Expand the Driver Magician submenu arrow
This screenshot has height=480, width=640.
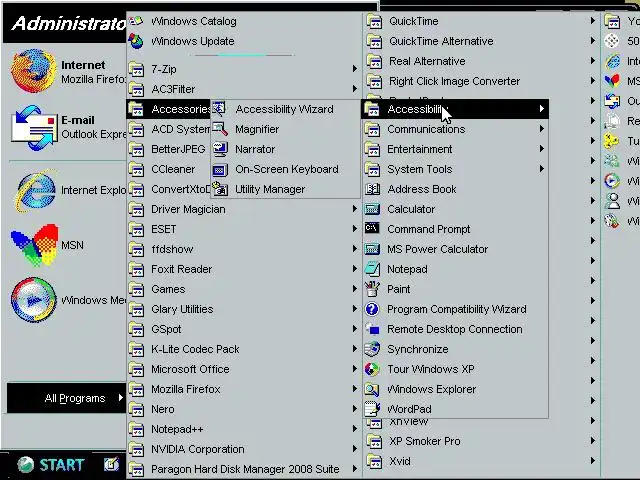(355, 209)
